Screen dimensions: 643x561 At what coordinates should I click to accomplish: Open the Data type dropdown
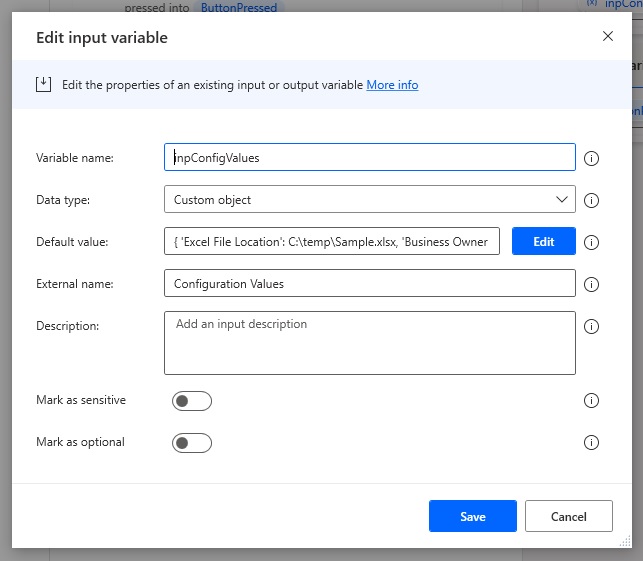pos(369,199)
